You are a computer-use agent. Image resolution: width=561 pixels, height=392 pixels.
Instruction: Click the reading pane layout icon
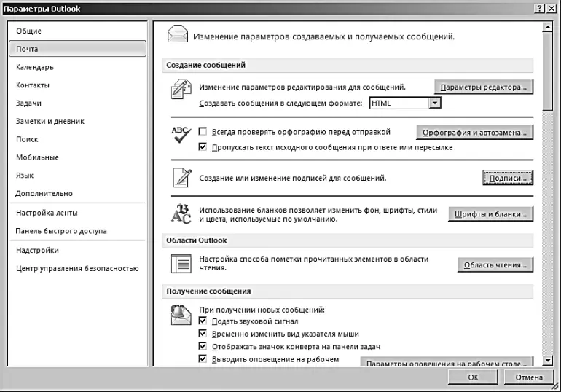pyautogui.click(x=181, y=264)
